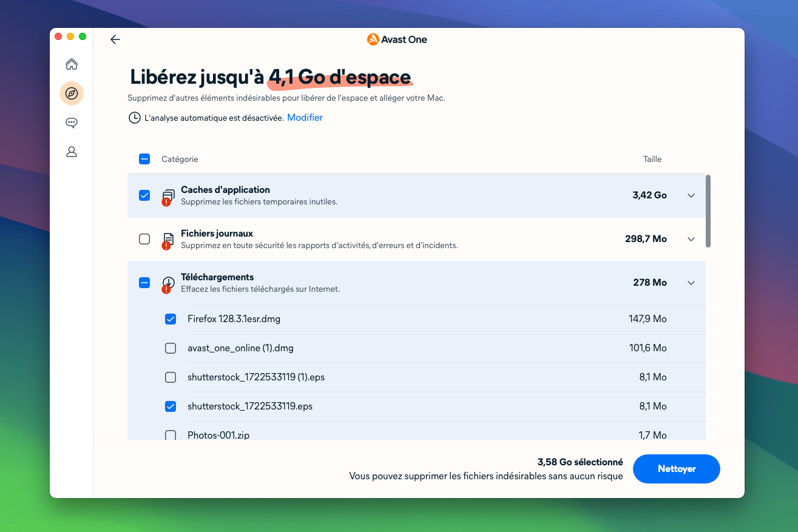Click the 3,42 Go size value
798x532 pixels.
[x=649, y=195]
